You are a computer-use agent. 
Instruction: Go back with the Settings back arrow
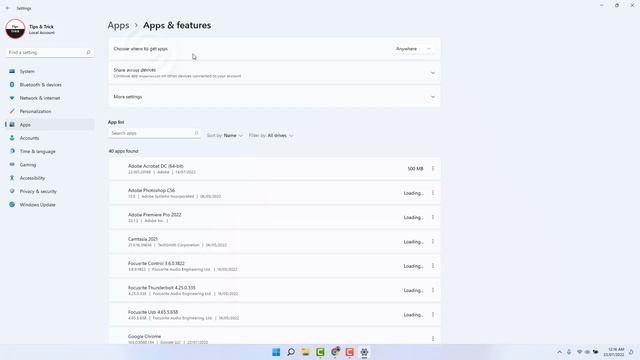point(8,8)
